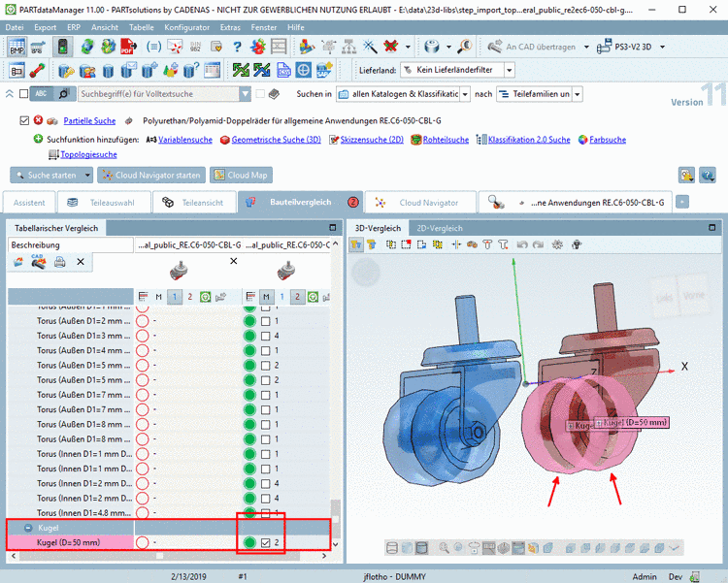
Task: Switch to the 2D-Vergleich tab
Action: tap(438, 228)
